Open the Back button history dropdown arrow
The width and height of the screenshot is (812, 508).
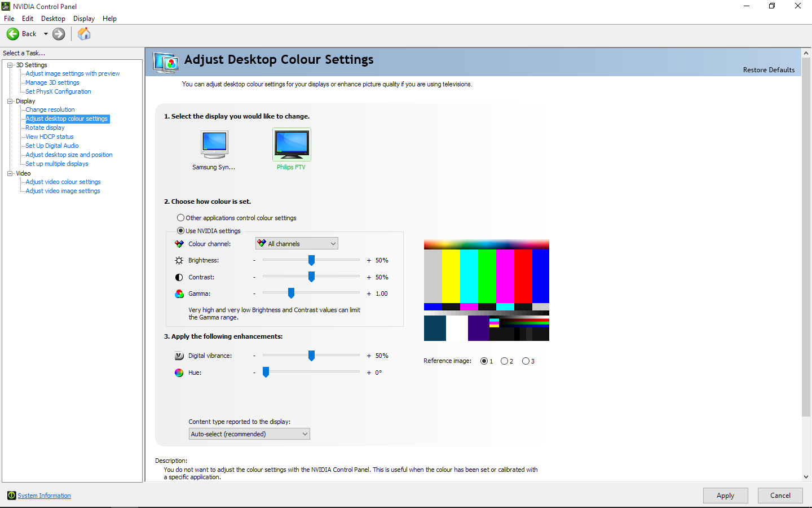point(46,34)
